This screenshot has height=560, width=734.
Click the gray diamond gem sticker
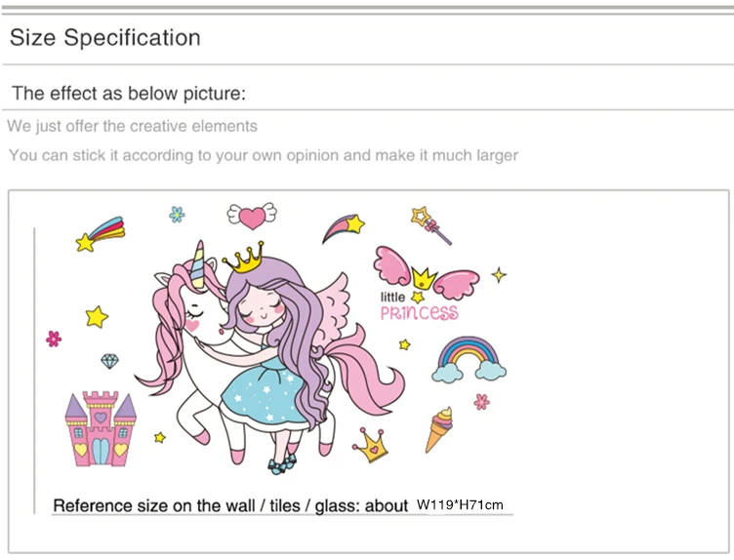click(x=109, y=362)
